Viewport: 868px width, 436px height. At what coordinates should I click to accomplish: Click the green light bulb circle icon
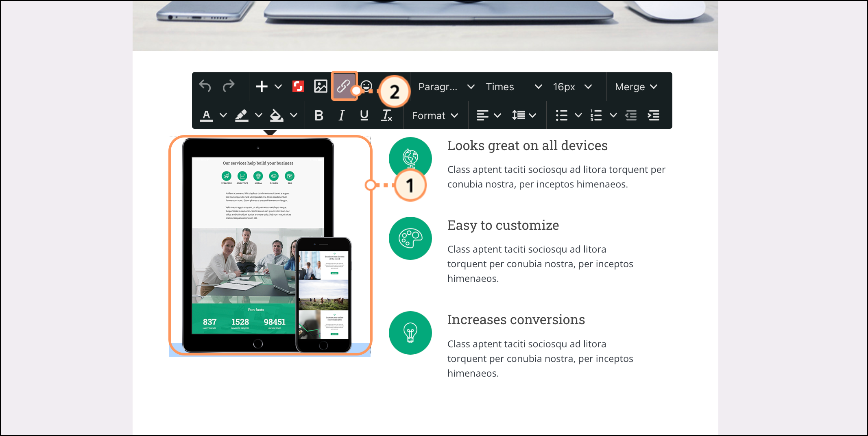point(410,333)
